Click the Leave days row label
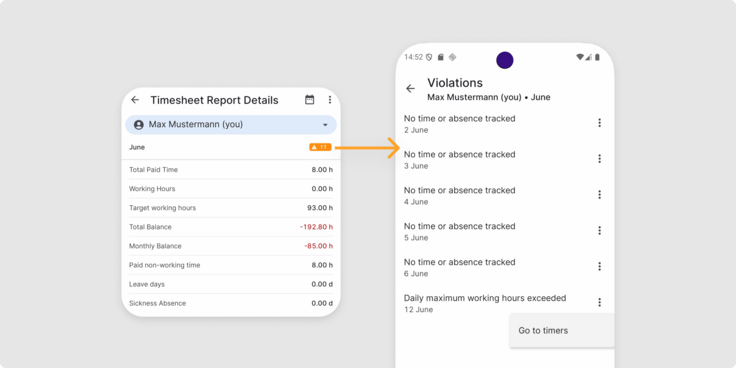The height and width of the screenshot is (368, 736). tap(147, 284)
